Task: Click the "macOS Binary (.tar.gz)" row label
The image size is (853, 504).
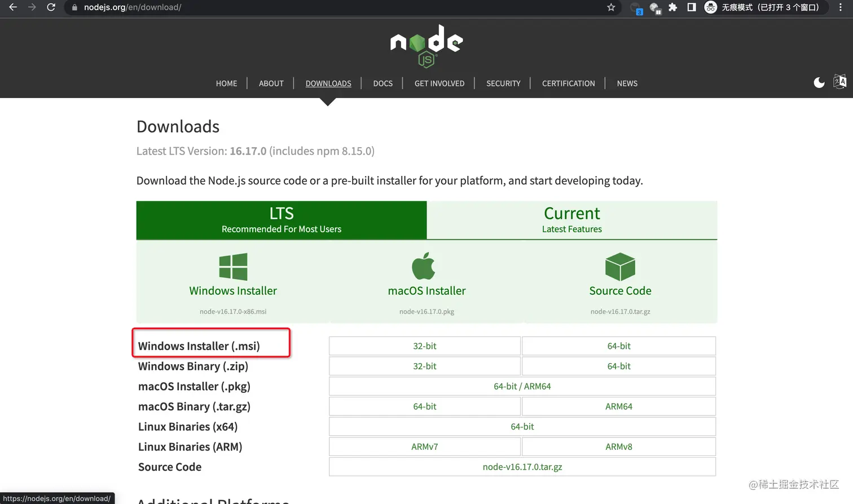Action: 194,406
